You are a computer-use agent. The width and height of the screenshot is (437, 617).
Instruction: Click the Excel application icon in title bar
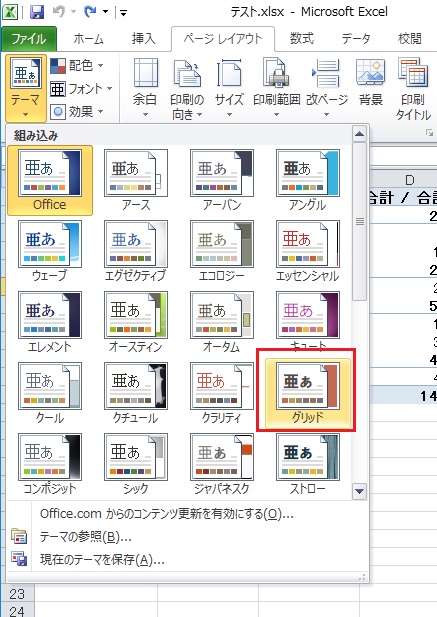tap(9, 13)
